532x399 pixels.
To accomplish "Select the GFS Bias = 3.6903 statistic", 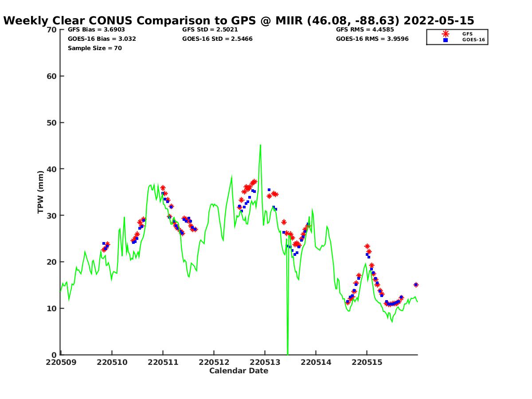I will pyautogui.click(x=96, y=30).
